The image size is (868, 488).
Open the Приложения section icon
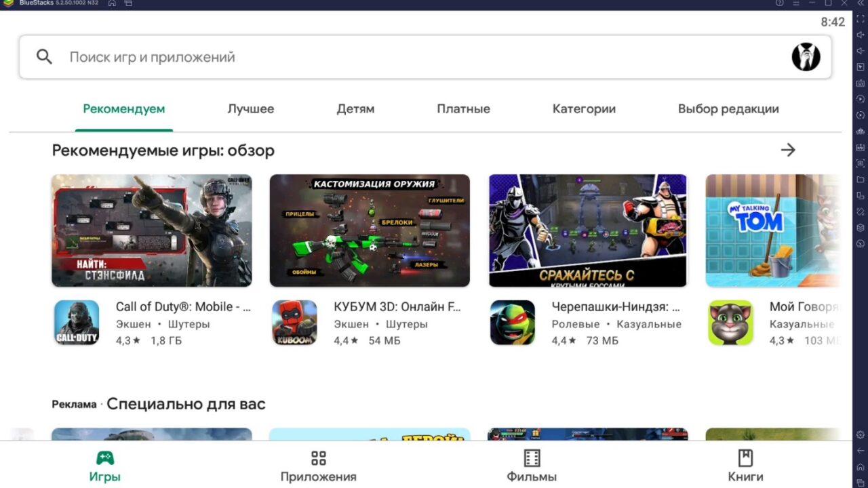[318, 458]
